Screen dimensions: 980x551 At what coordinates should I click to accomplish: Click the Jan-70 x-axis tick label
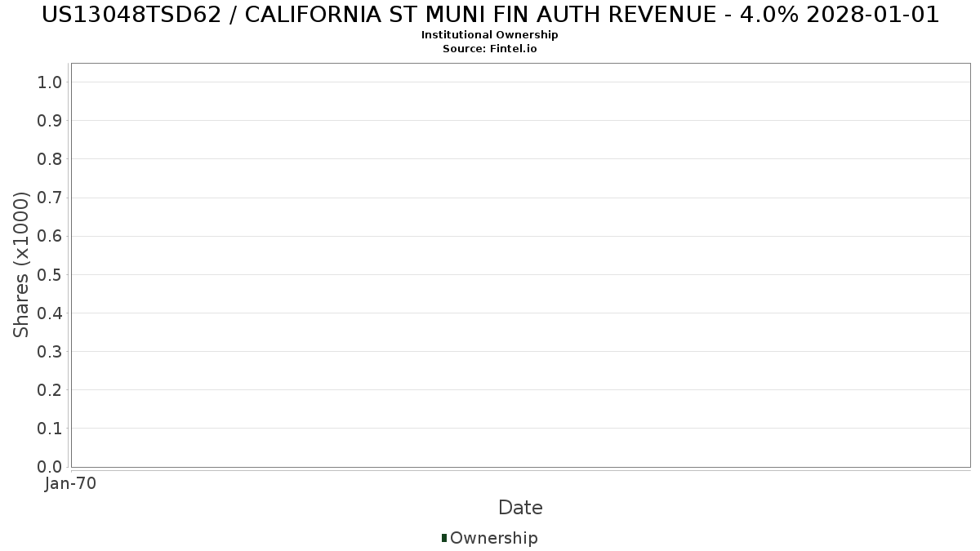tap(71, 484)
